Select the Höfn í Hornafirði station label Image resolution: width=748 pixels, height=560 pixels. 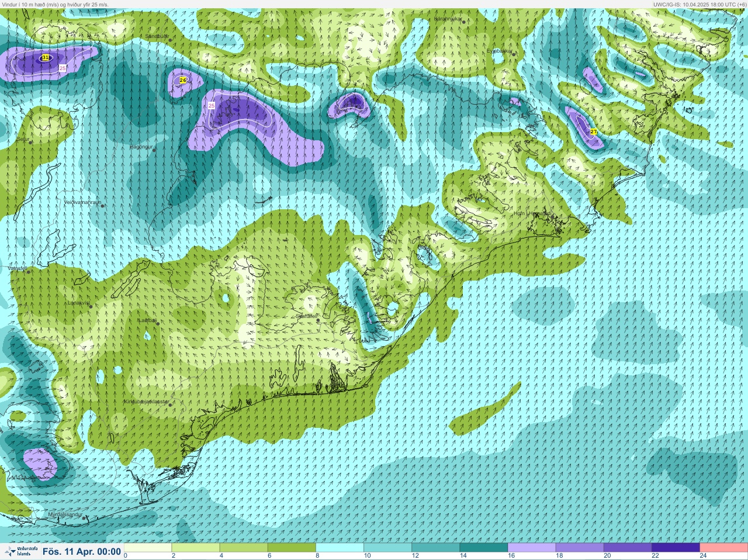(x=532, y=214)
